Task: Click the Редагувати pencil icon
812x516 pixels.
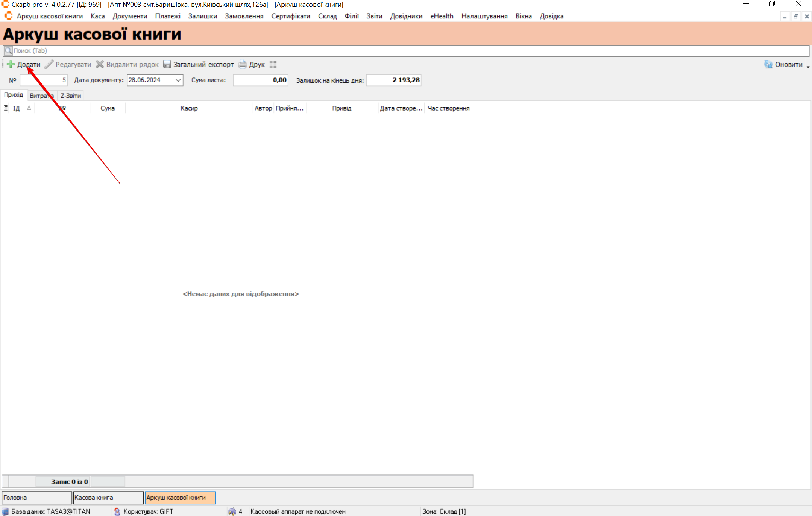Action: (49, 64)
